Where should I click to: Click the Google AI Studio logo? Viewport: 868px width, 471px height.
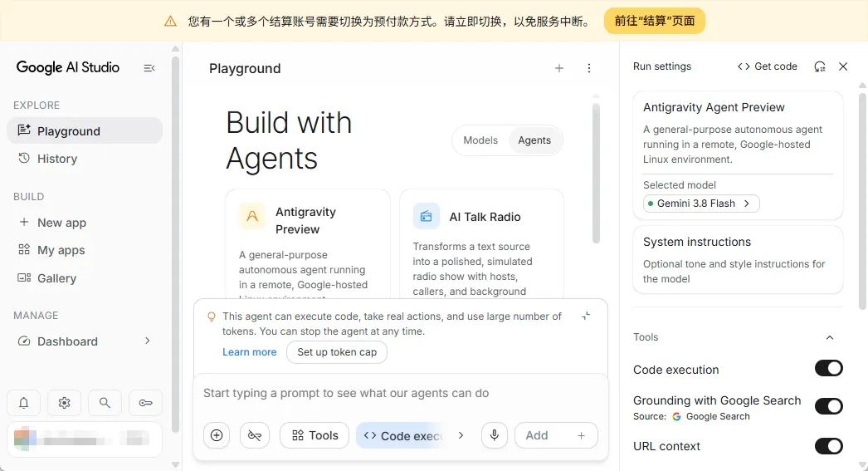click(67, 67)
